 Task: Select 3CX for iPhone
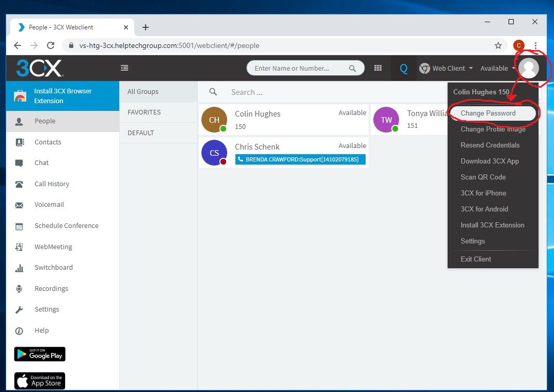[483, 193]
